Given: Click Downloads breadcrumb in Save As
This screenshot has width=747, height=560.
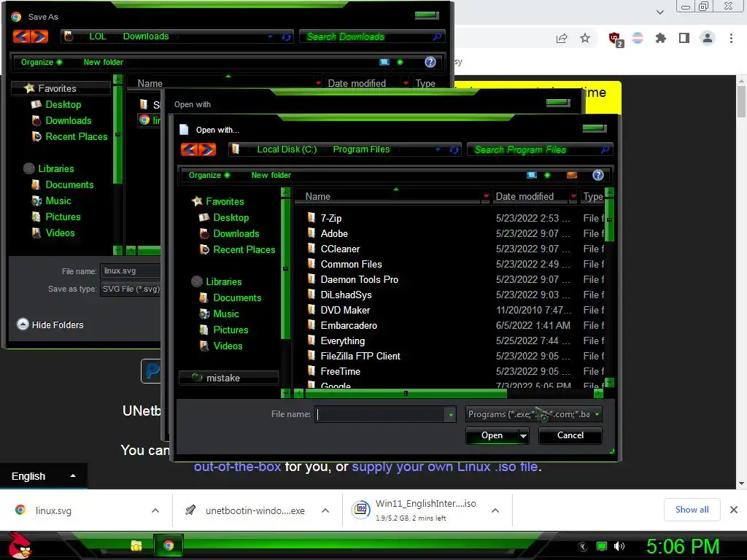Looking at the screenshot, I should [x=146, y=36].
